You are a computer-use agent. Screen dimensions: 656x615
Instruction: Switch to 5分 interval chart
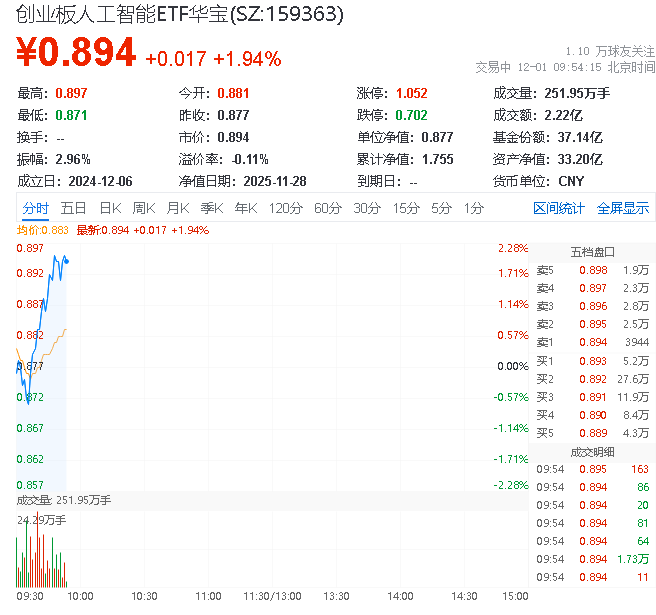pyautogui.click(x=442, y=208)
